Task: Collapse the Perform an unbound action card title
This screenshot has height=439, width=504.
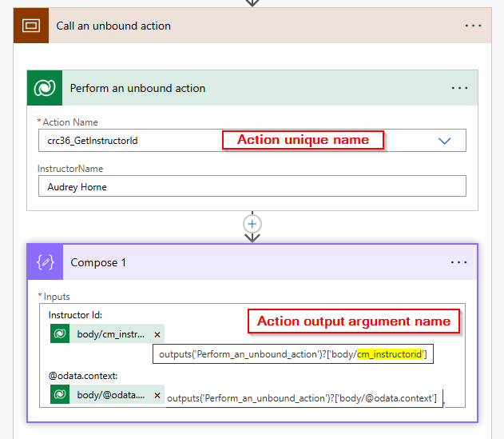Action: pos(137,88)
